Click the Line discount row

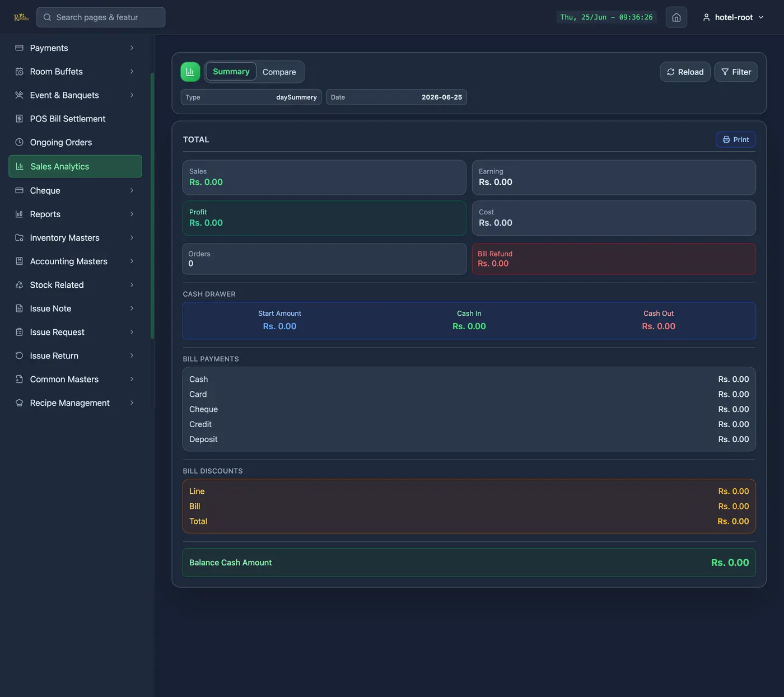pyautogui.click(x=469, y=491)
